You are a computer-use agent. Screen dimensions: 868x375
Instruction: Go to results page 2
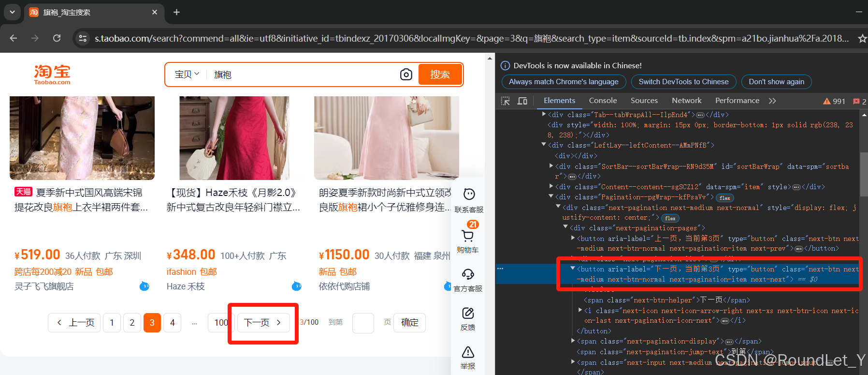click(x=132, y=323)
